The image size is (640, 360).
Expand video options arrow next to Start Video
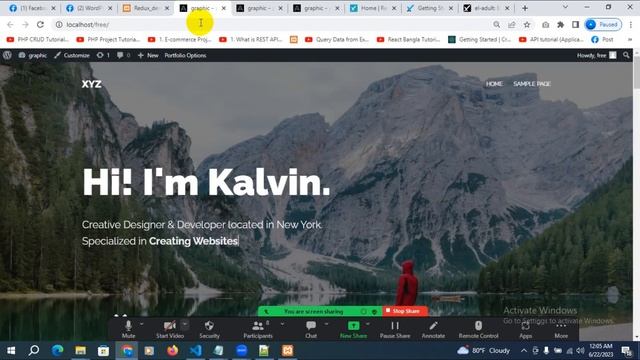coord(185,324)
